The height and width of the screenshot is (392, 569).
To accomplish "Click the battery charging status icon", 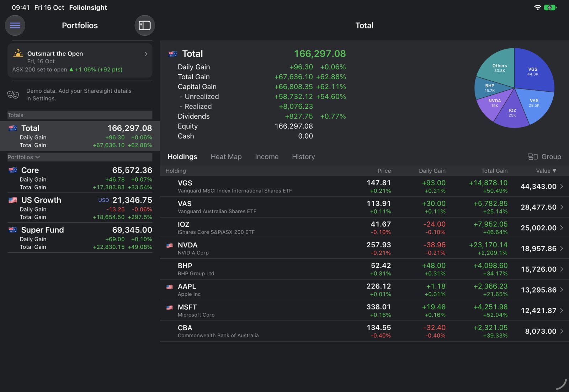I will coord(550,7).
